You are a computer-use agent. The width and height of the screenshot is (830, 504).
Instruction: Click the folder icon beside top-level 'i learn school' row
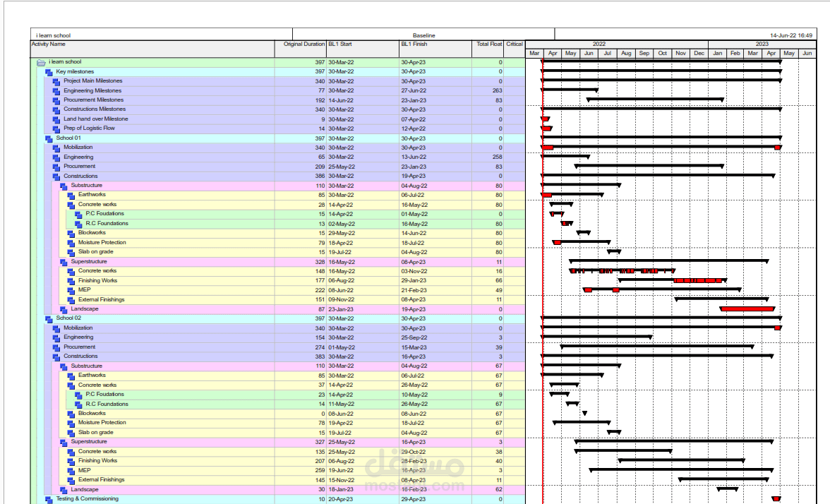click(x=41, y=62)
